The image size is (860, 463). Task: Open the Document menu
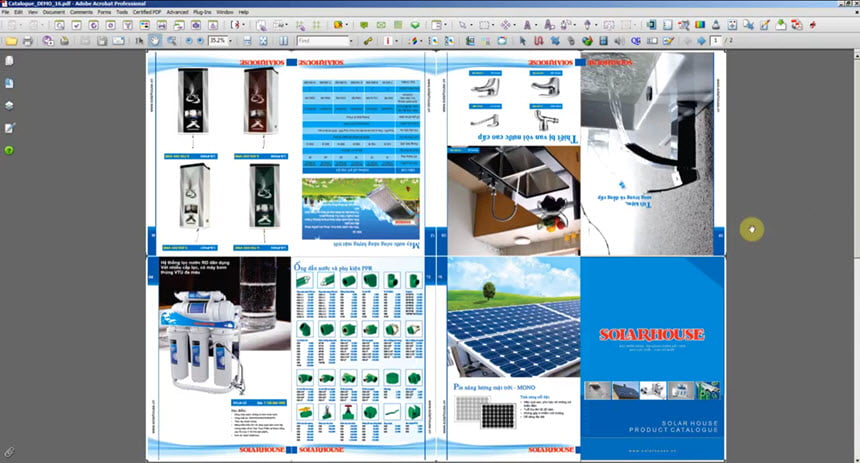pyautogui.click(x=53, y=12)
